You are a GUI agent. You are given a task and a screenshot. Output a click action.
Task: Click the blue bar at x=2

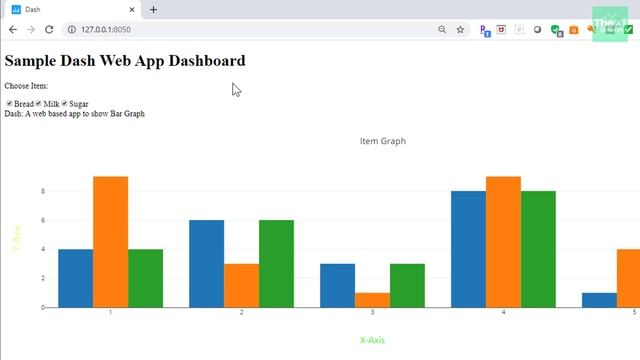click(x=207, y=264)
